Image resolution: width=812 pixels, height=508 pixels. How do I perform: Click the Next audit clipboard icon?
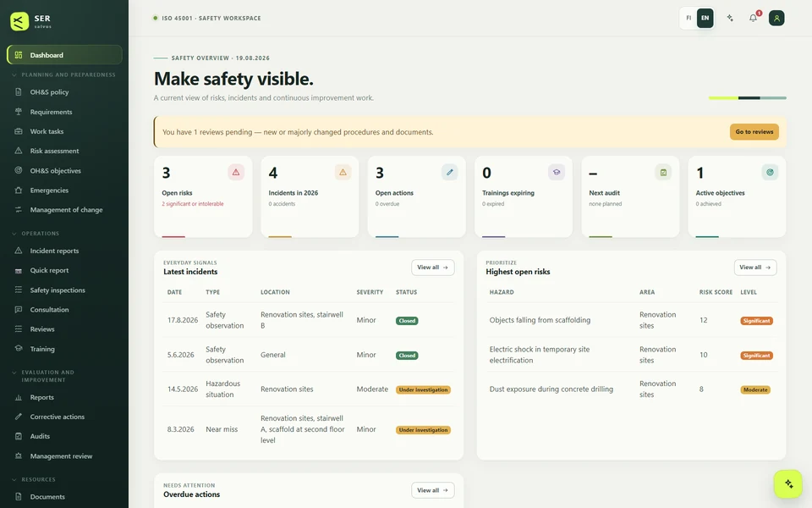click(663, 172)
